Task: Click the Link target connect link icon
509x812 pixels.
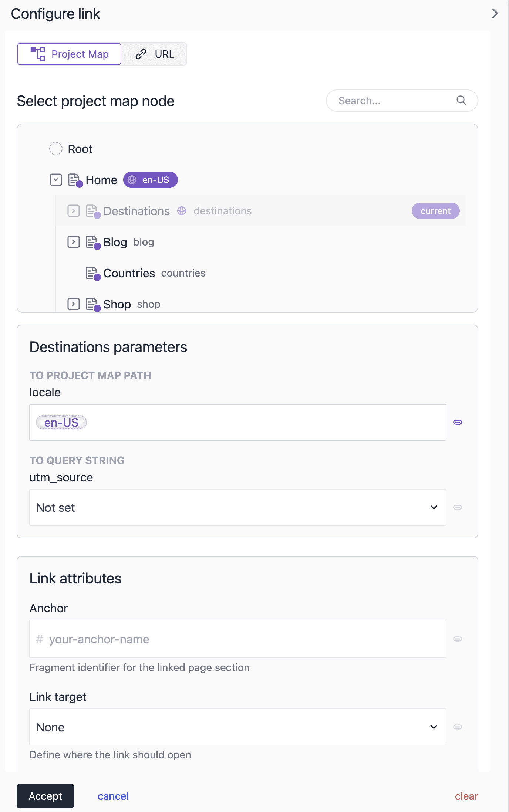Action: point(458,727)
